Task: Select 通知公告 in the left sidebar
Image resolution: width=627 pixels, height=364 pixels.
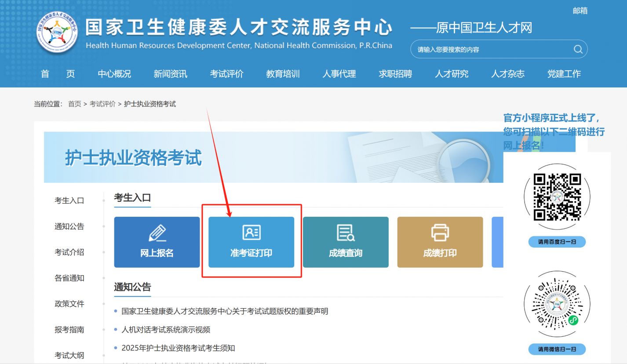Action: point(69,227)
